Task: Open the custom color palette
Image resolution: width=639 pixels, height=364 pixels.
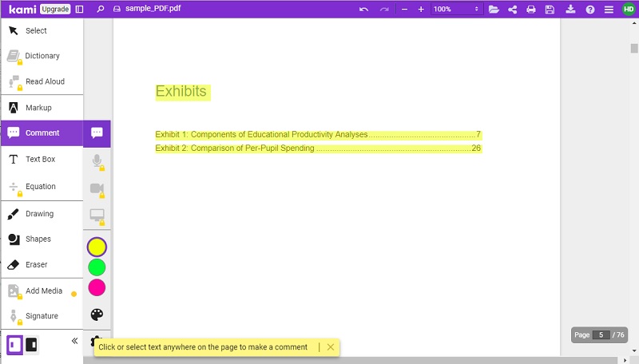Action: (x=97, y=315)
